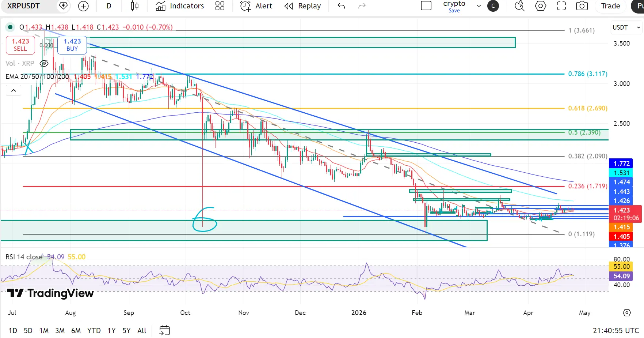Image resolution: width=644 pixels, height=338 pixels.
Task: Switch to the 1M time range
Action: click(44, 331)
